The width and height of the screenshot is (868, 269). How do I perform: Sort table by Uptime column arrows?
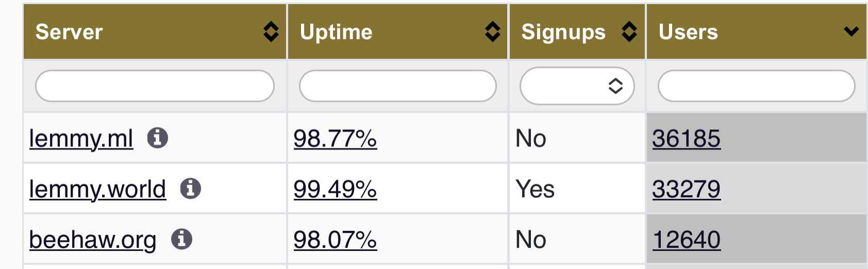493,32
